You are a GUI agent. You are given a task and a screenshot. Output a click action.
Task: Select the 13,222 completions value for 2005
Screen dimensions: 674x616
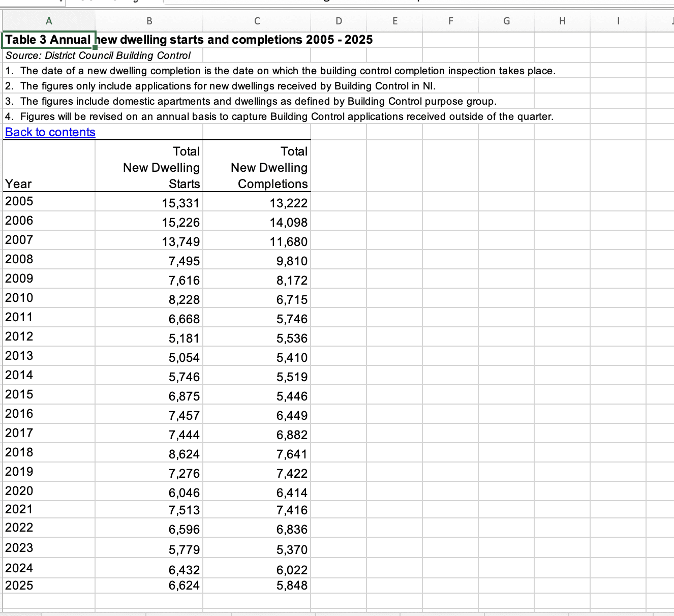coord(257,201)
